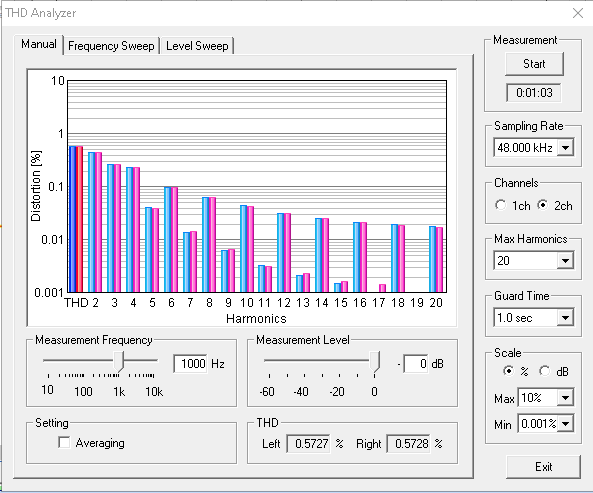Click the red THD right channel bar

point(79,219)
